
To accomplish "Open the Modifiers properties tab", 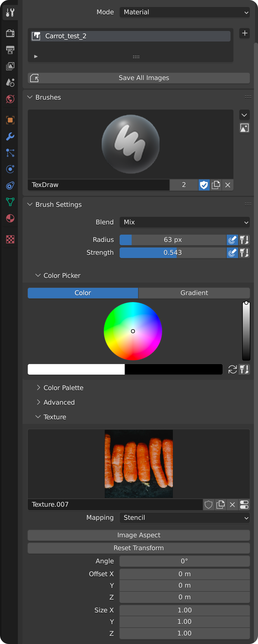I will point(10,136).
